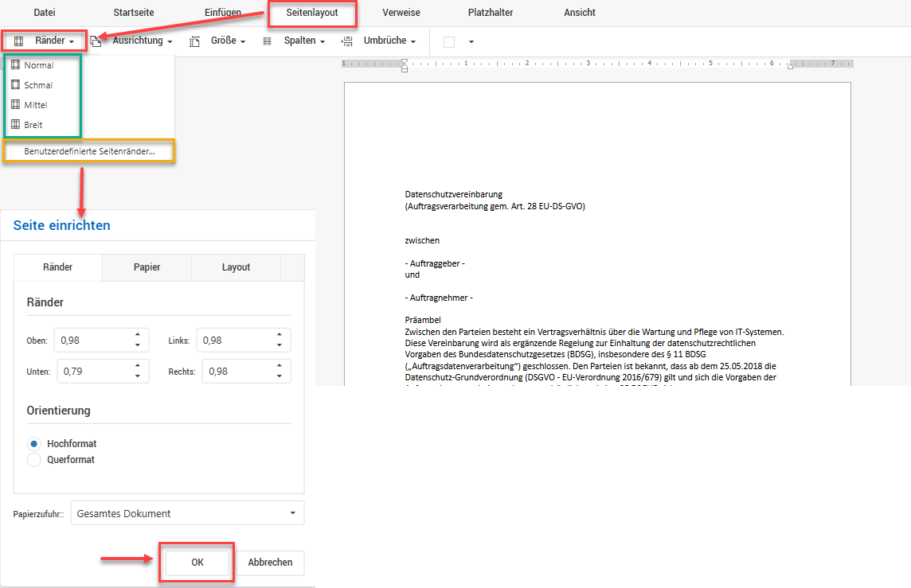
Task: Open the Datei menu tab
Action: pos(45,12)
